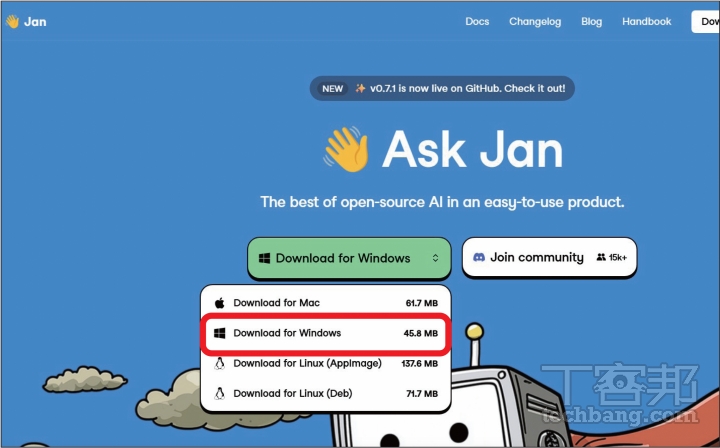
Task: Click the Jan waving hand logo icon
Action: coord(12,22)
